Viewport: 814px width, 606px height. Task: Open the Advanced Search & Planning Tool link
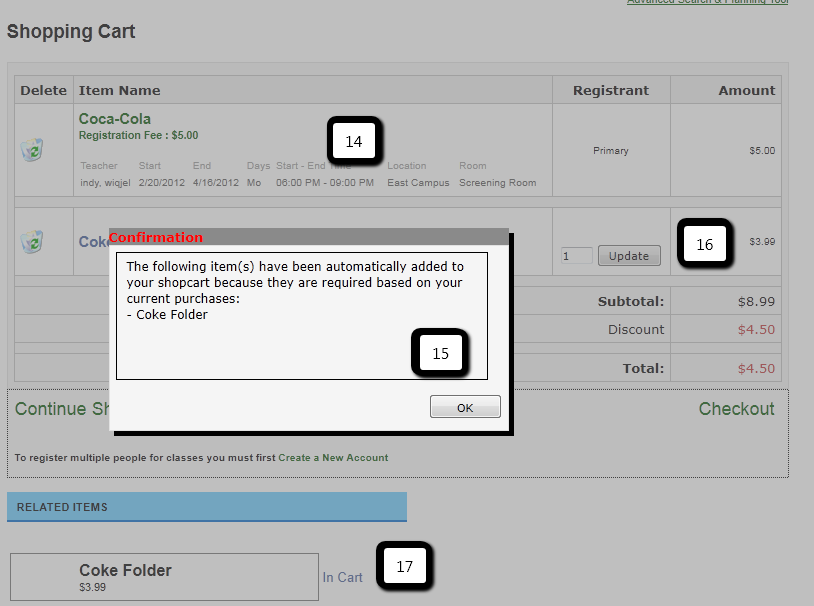click(707, 2)
